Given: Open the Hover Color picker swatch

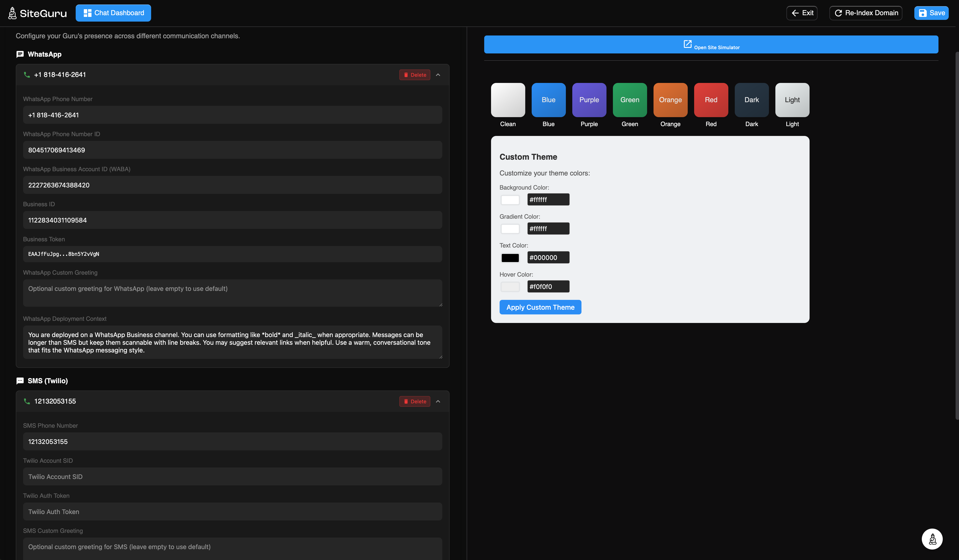Looking at the screenshot, I should point(510,287).
